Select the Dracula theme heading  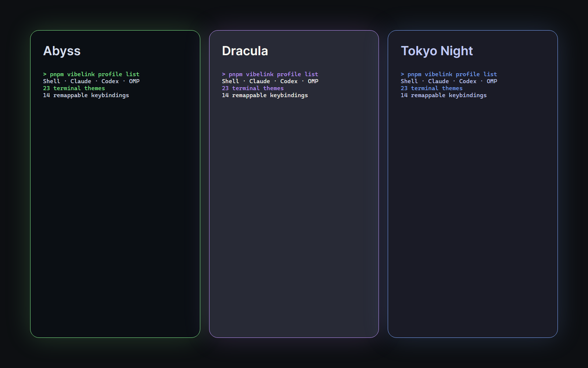point(245,51)
